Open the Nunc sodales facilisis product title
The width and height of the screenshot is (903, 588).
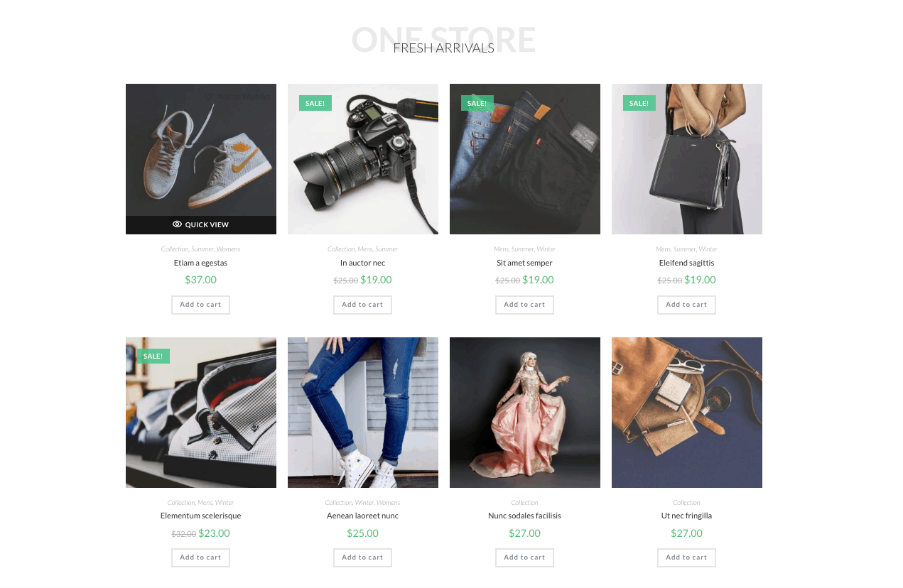(524, 516)
